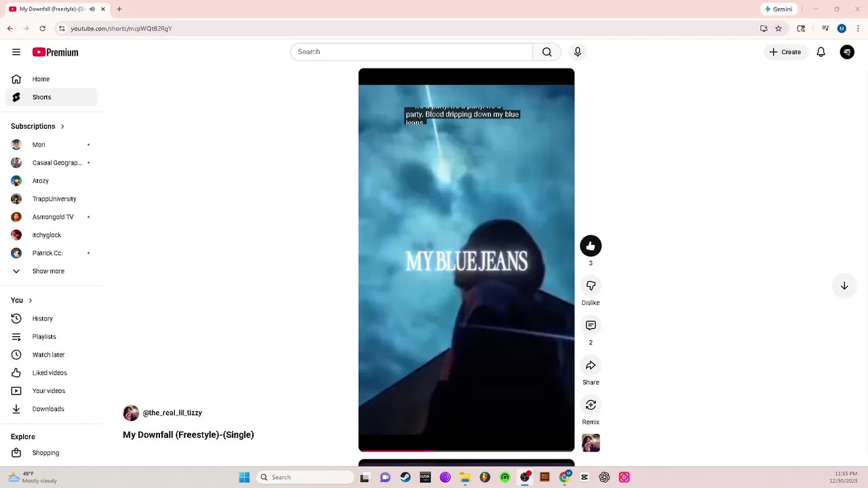This screenshot has height=488, width=868.
Task: Open Google Lens search icon in toolbar
Action: pyautogui.click(x=801, y=28)
